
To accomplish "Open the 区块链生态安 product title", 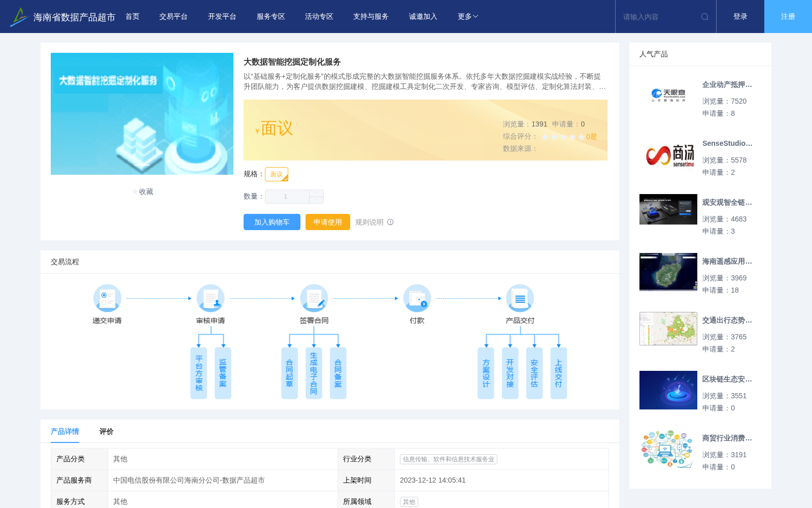I will 727,379.
